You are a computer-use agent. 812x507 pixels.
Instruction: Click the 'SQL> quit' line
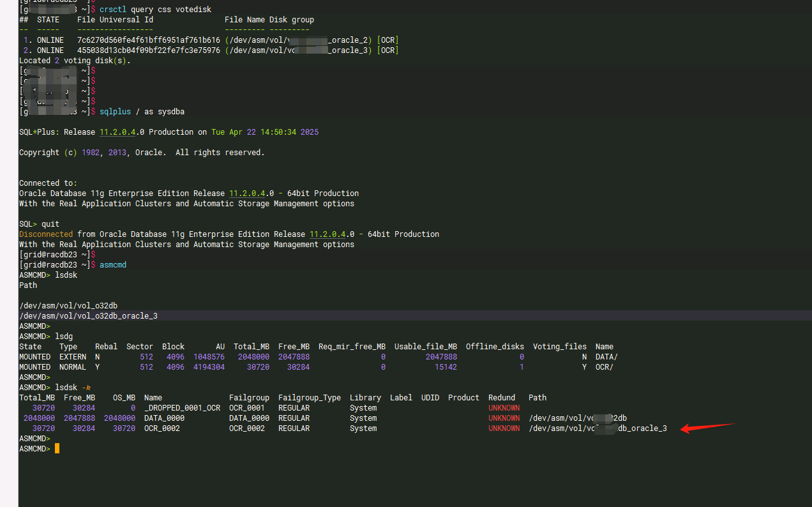tap(39, 224)
